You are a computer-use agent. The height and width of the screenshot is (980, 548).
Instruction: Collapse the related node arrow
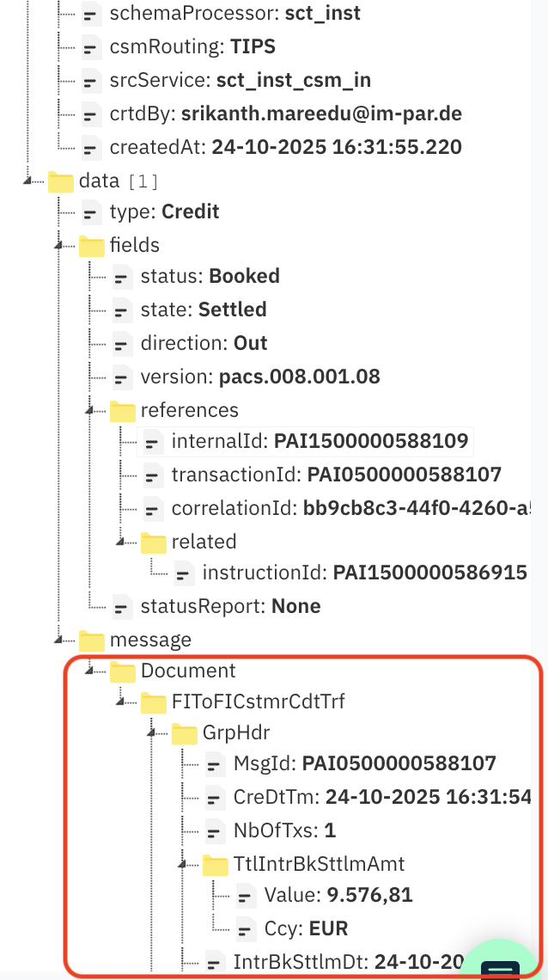point(123,542)
